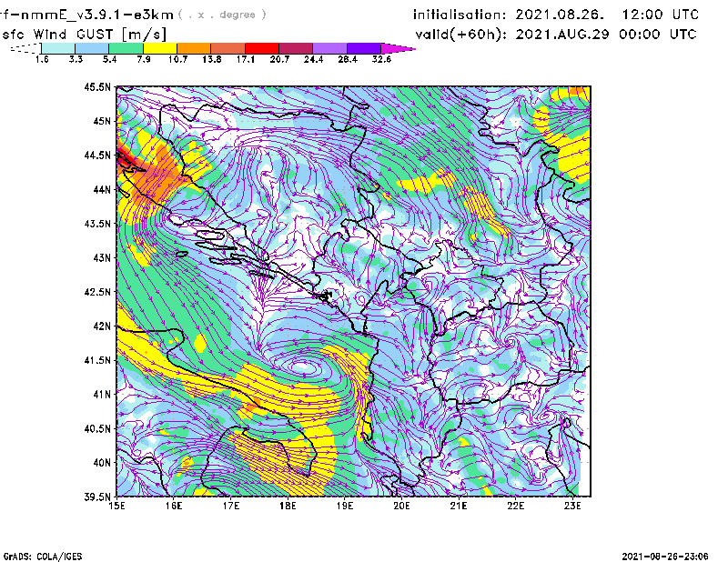
Task: Click the legend value 24.4
Action: tap(313, 59)
